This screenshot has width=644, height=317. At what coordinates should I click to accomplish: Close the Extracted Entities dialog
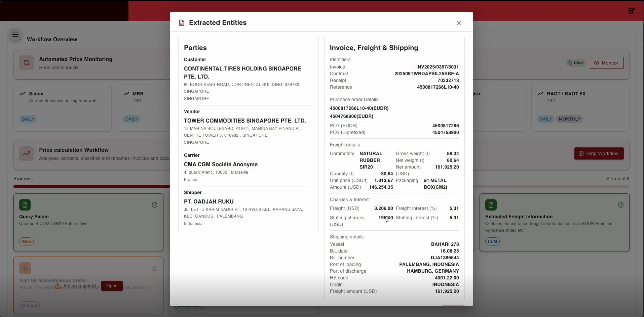tap(459, 23)
